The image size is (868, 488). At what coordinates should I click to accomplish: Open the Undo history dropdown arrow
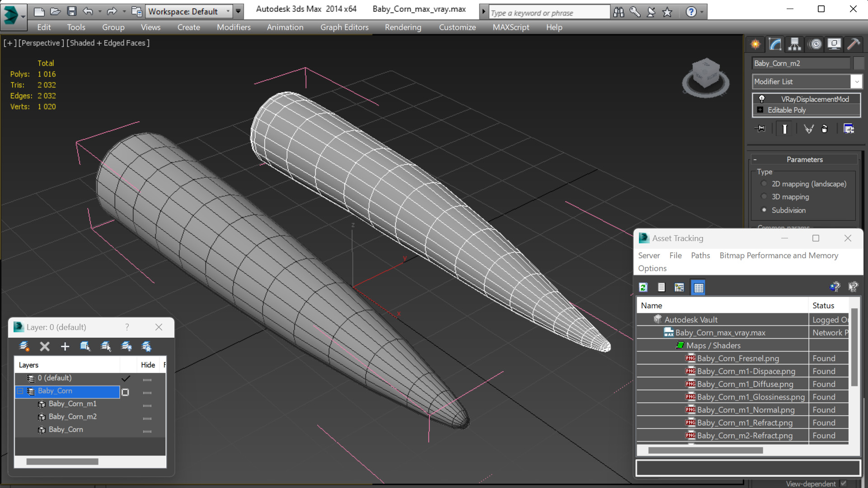click(x=99, y=11)
